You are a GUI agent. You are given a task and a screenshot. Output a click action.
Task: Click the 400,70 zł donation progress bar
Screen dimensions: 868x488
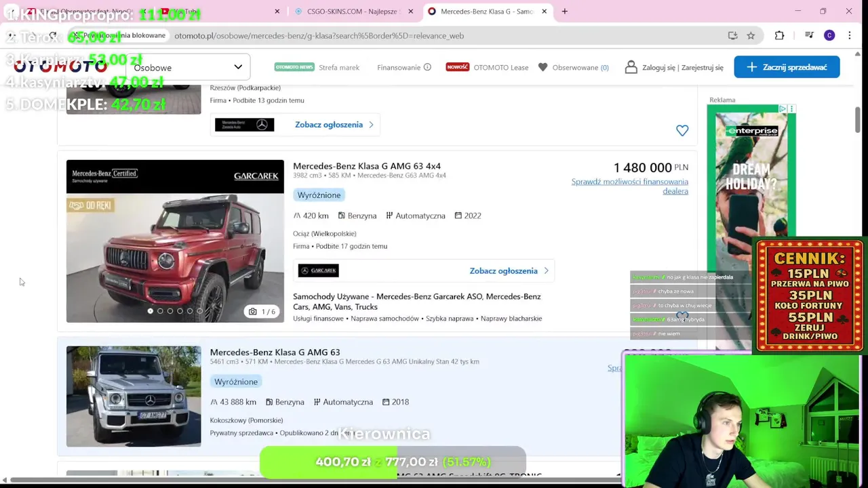393,462
